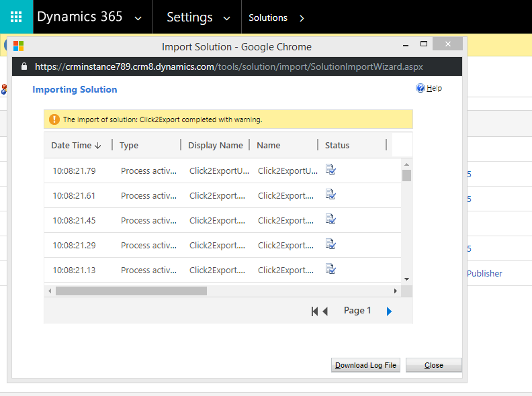The image size is (532, 396).
Task: Click the vertical scrollbar down arrow
Action: (x=407, y=279)
